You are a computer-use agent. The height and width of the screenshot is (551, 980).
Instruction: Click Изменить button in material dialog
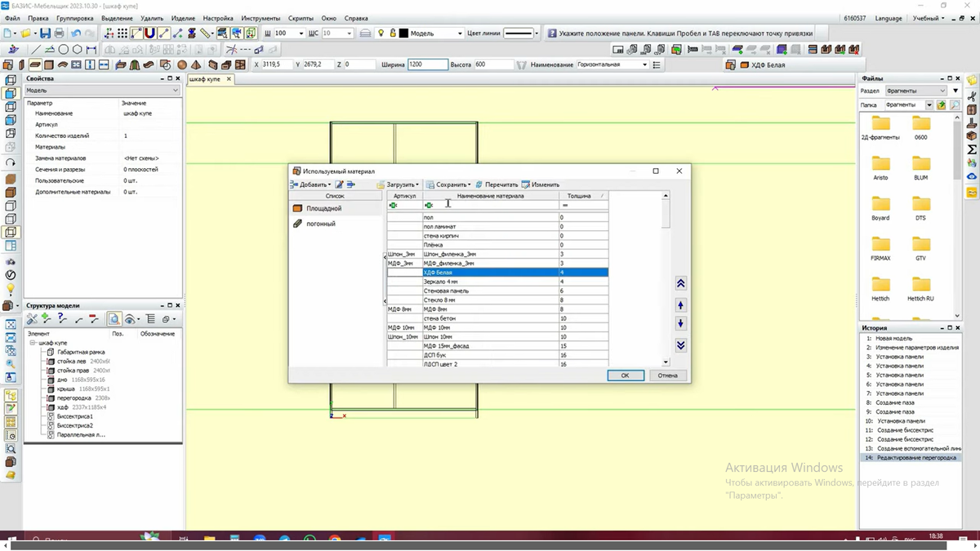541,184
